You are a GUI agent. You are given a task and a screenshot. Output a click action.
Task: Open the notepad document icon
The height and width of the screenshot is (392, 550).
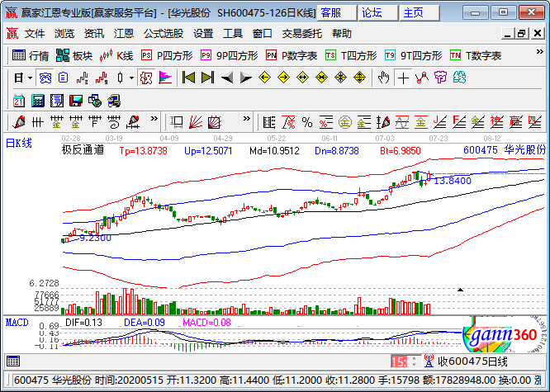(56, 101)
